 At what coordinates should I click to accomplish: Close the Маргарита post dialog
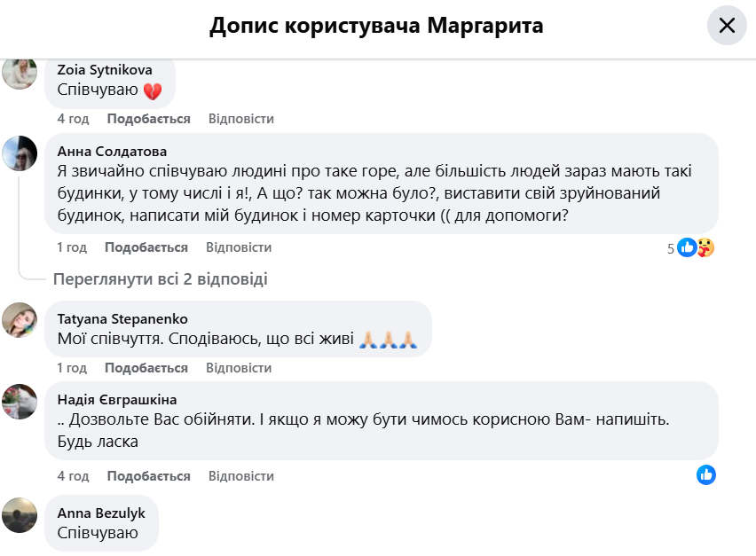pos(727,26)
